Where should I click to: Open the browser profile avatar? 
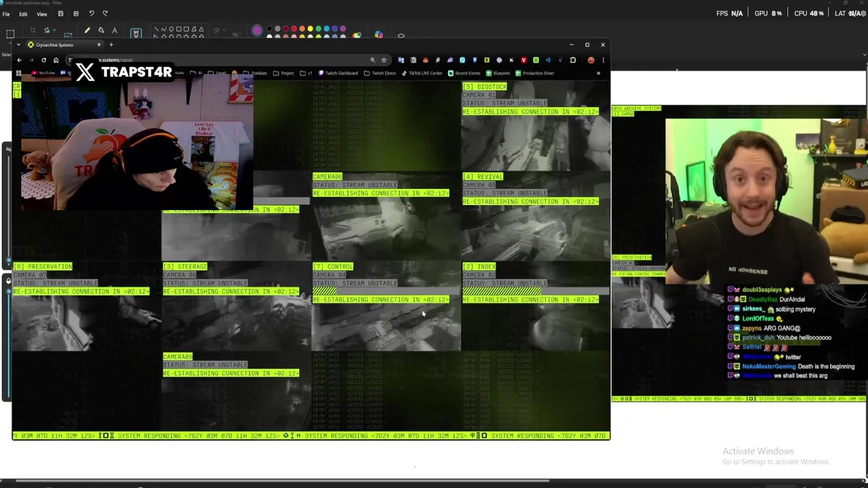point(591,60)
